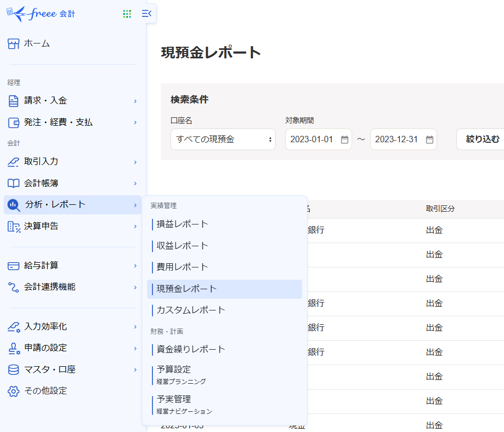This screenshot has height=432, width=504.
Task: Click the end date field 2023-12-31
Action: click(x=396, y=140)
